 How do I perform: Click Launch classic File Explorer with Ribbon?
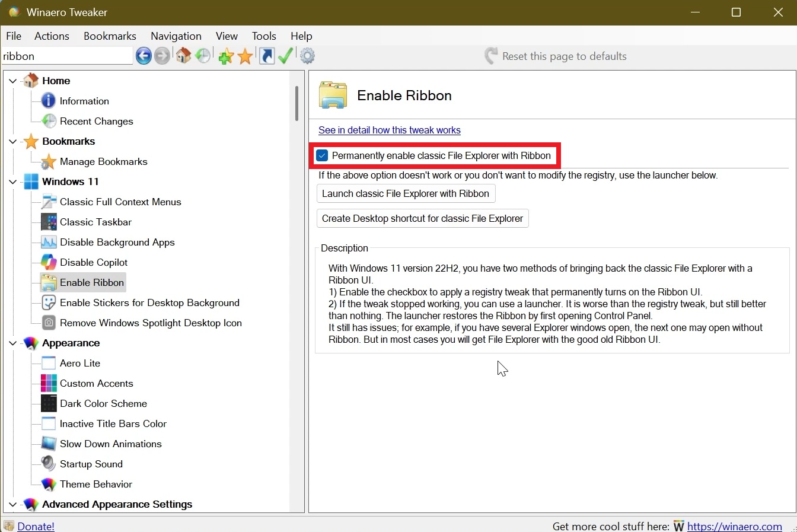click(406, 193)
